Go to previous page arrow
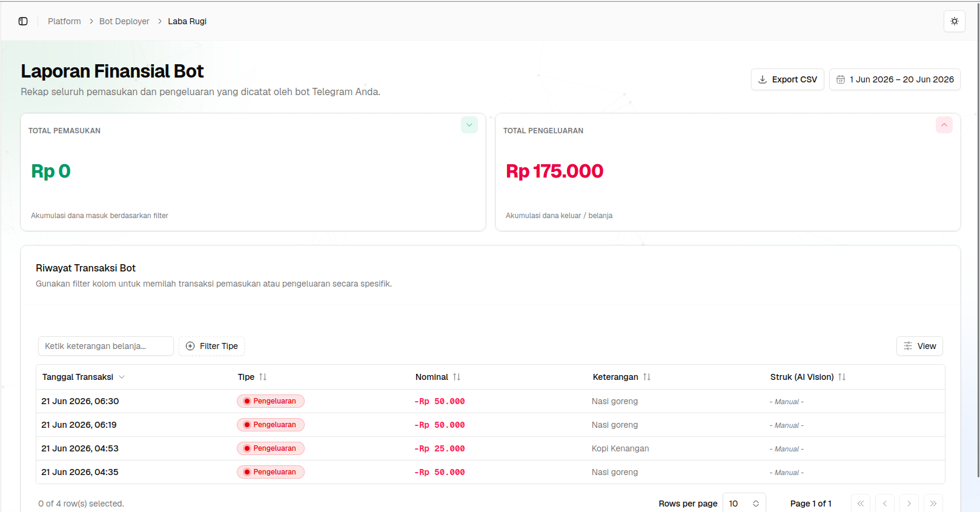 (x=885, y=504)
